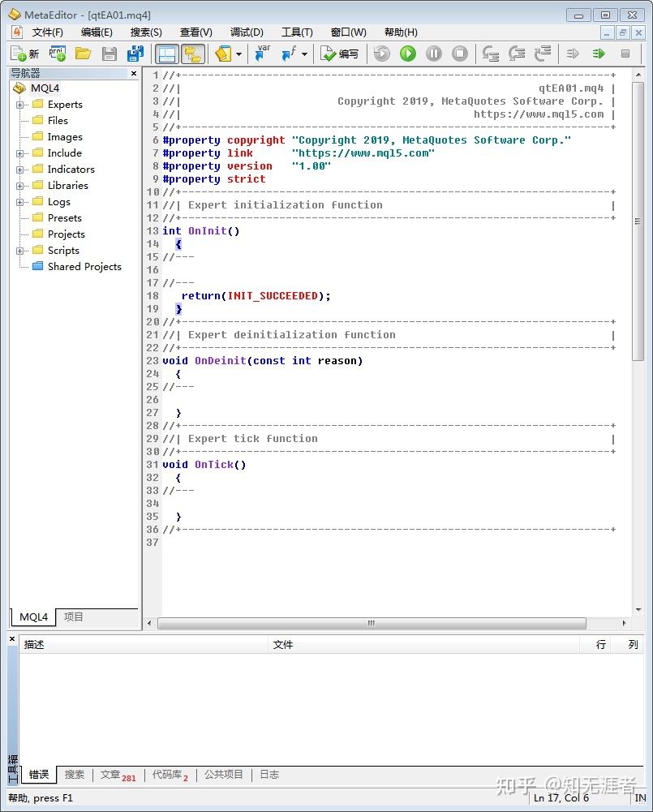Expand the Logs folder

click(19, 202)
